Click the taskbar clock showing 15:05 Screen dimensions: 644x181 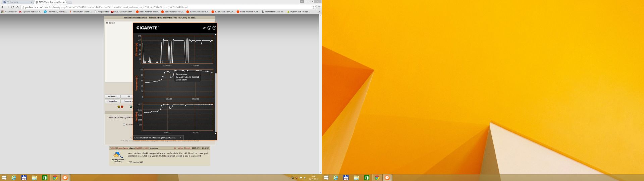click(x=314, y=178)
